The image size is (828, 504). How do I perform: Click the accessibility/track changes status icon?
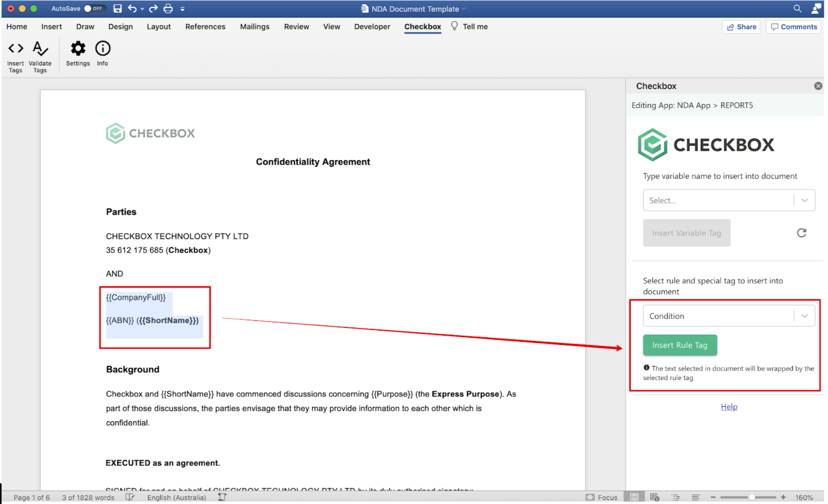point(222,497)
